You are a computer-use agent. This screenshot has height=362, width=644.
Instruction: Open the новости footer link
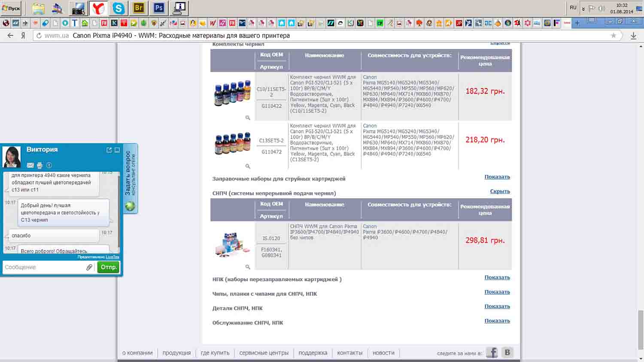383,353
